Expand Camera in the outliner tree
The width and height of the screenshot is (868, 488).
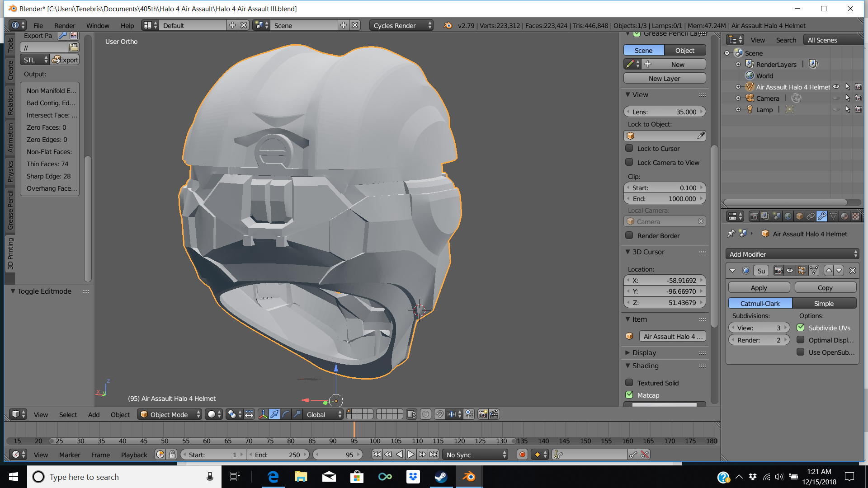coord(738,98)
